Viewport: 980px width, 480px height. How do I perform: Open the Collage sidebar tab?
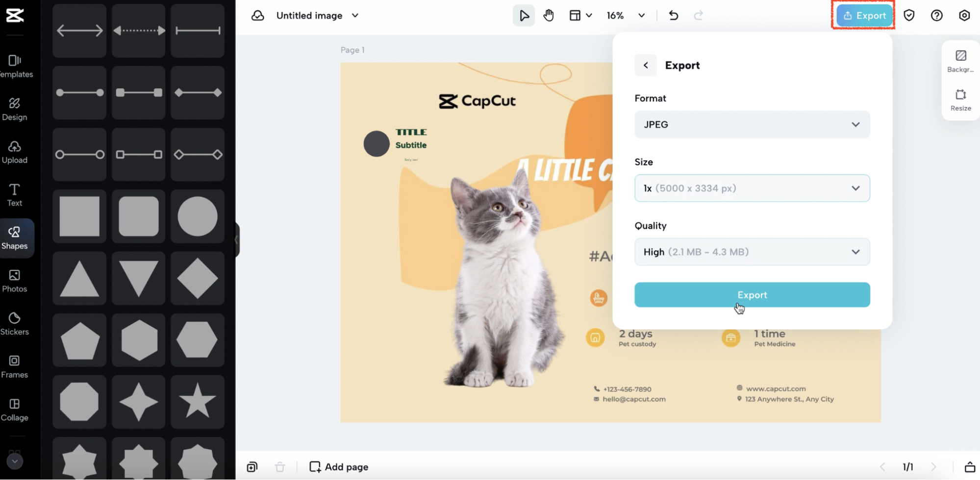click(x=15, y=410)
